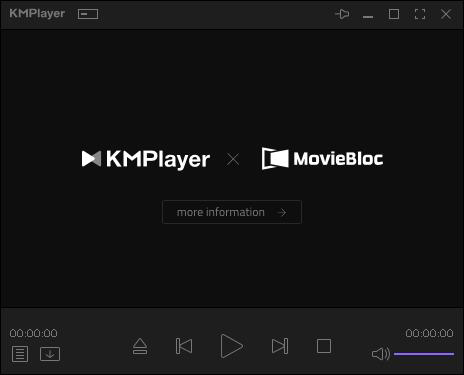Click the KMPlayer logo in video area

(146, 159)
